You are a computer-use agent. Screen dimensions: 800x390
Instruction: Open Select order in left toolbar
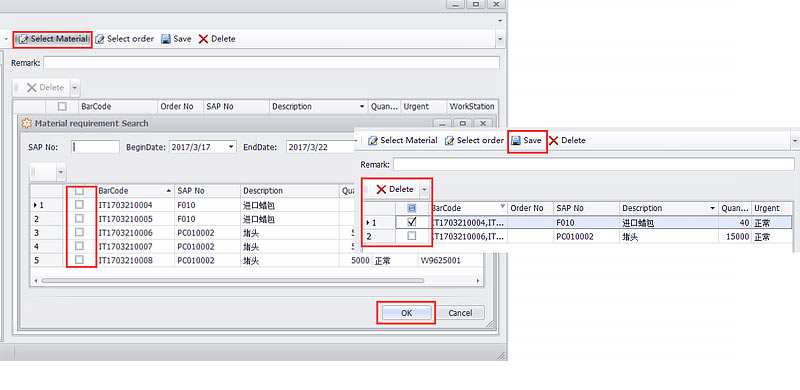[124, 39]
